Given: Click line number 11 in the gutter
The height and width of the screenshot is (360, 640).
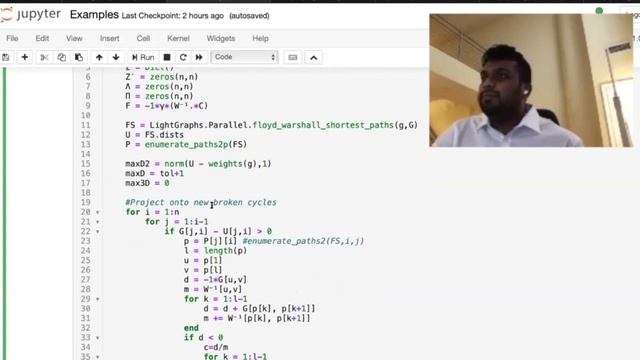Looking at the screenshot, I should point(85,125).
